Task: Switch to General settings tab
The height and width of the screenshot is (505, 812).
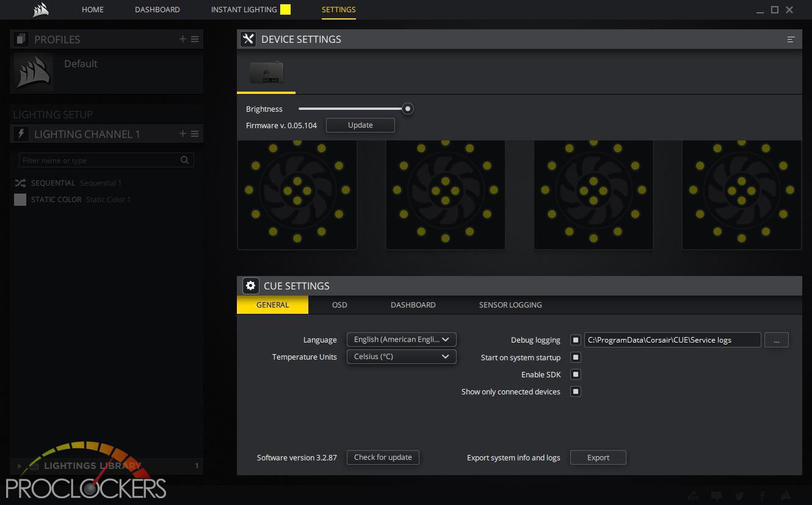Action: pyautogui.click(x=272, y=305)
